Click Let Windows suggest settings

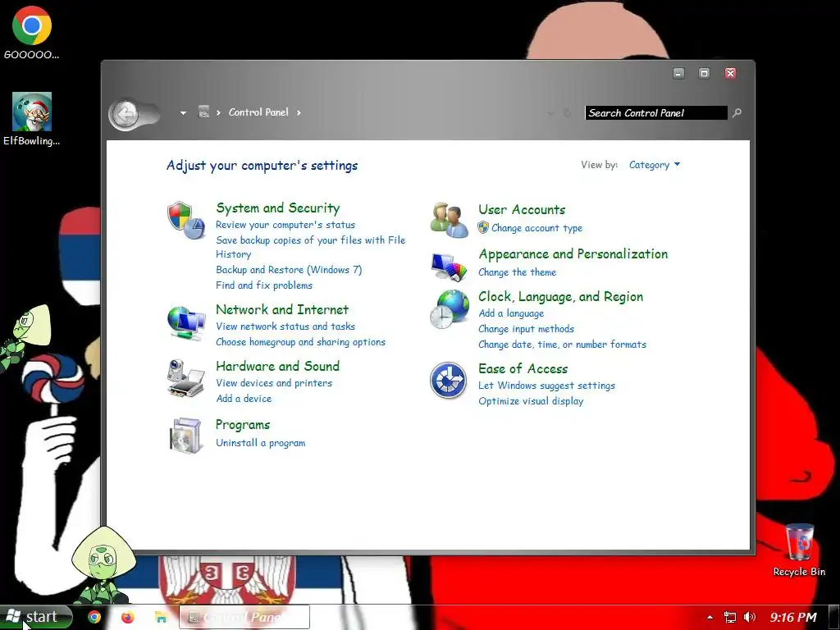coord(546,386)
